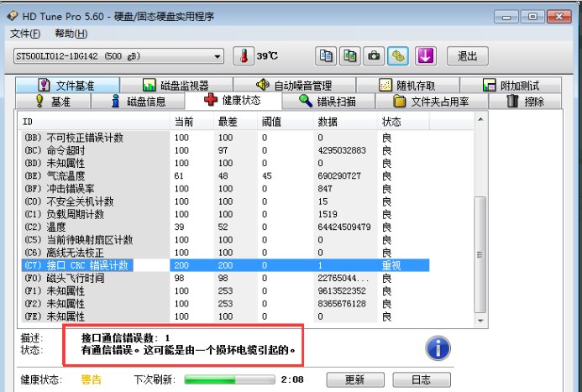582x392 pixels.
Task: Open the 帮助(H) menu
Action: click(x=71, y=34)
